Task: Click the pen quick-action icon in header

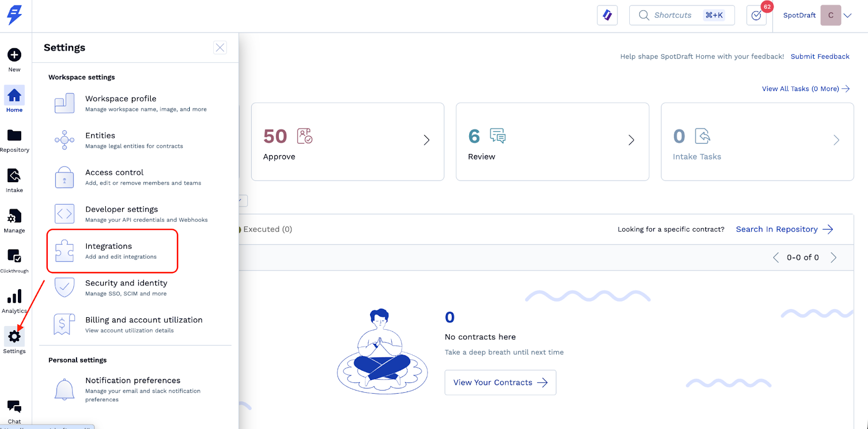Action: point(608,15)
